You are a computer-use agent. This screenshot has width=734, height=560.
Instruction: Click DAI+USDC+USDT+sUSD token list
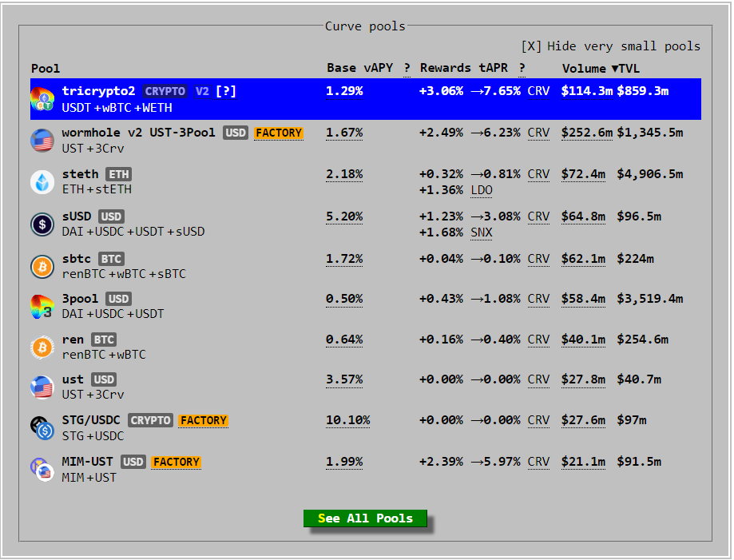click(133, 232)
